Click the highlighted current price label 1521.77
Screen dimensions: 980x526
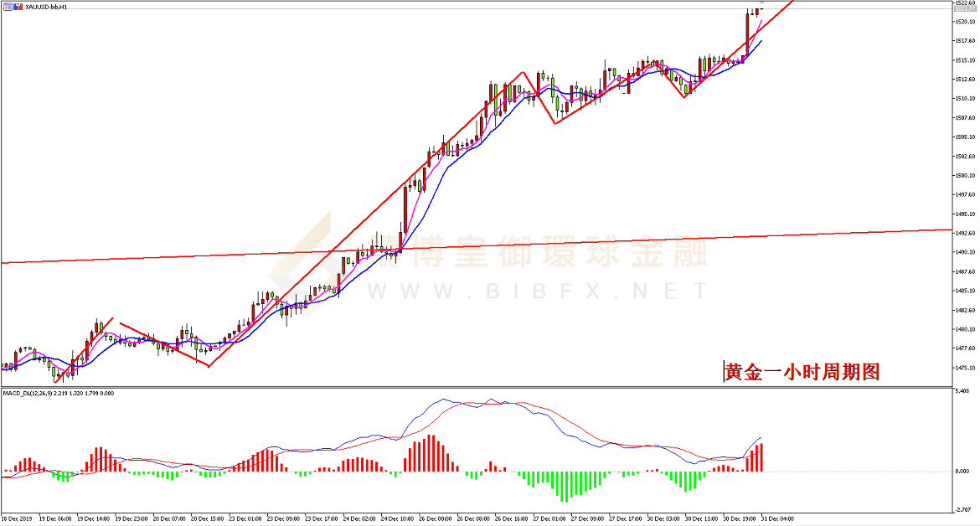pos(965,9)
